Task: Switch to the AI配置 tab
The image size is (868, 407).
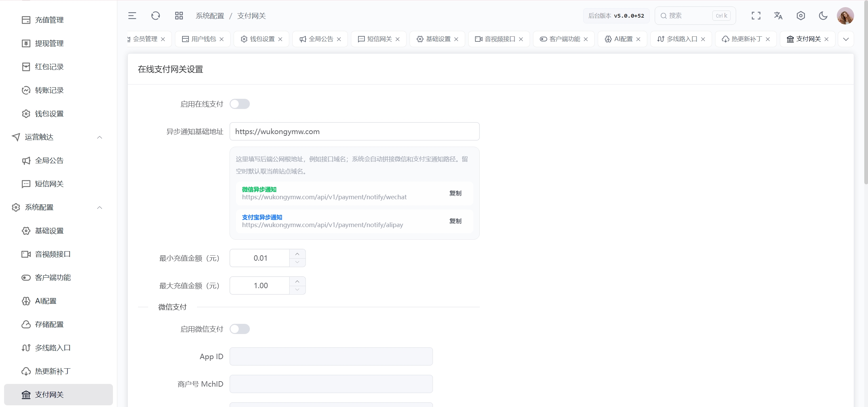Action: tap(623, 39)
